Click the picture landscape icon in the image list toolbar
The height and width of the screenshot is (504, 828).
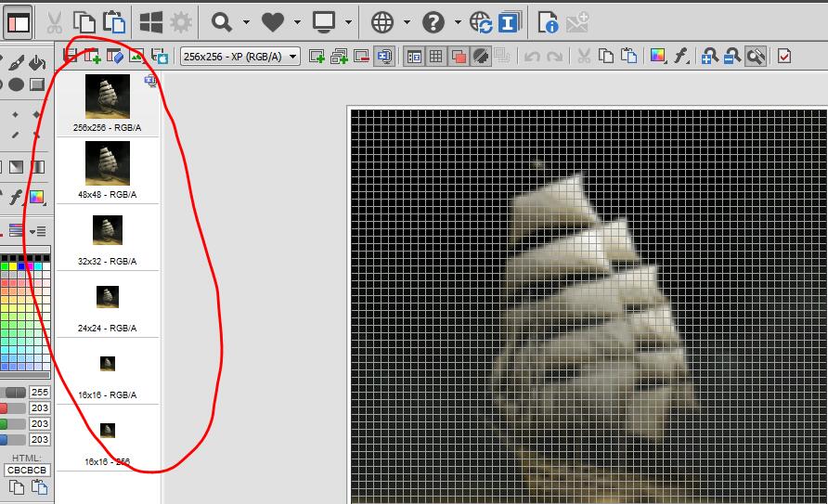point(136,56)
